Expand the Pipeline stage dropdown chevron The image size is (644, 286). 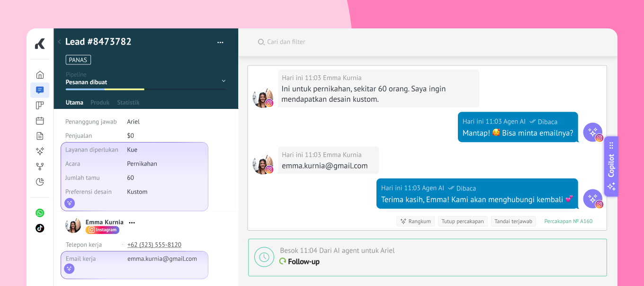point(224,81)
